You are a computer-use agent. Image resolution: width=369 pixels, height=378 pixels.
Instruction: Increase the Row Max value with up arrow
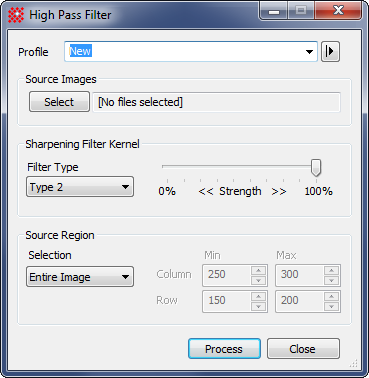click(x=331, y=296)
